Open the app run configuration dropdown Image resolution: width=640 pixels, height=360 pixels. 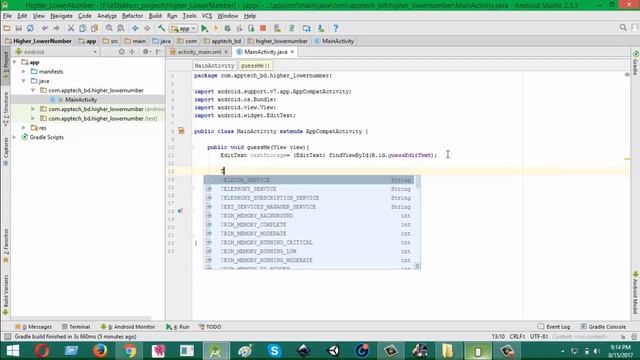point(183,29)
